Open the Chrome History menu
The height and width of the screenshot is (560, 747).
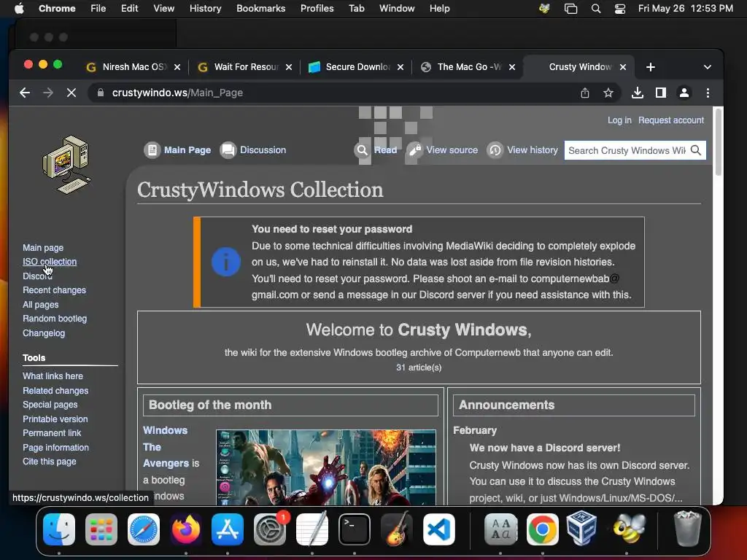(205, 9)
